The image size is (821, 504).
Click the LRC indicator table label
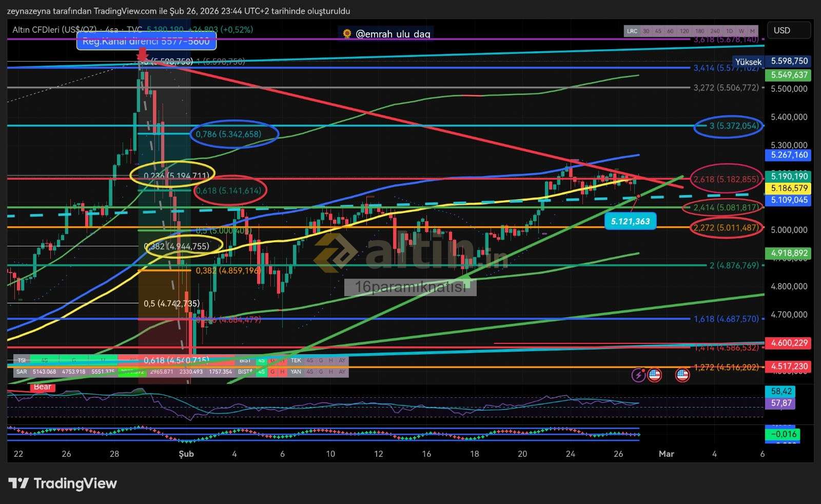[632, 31]
